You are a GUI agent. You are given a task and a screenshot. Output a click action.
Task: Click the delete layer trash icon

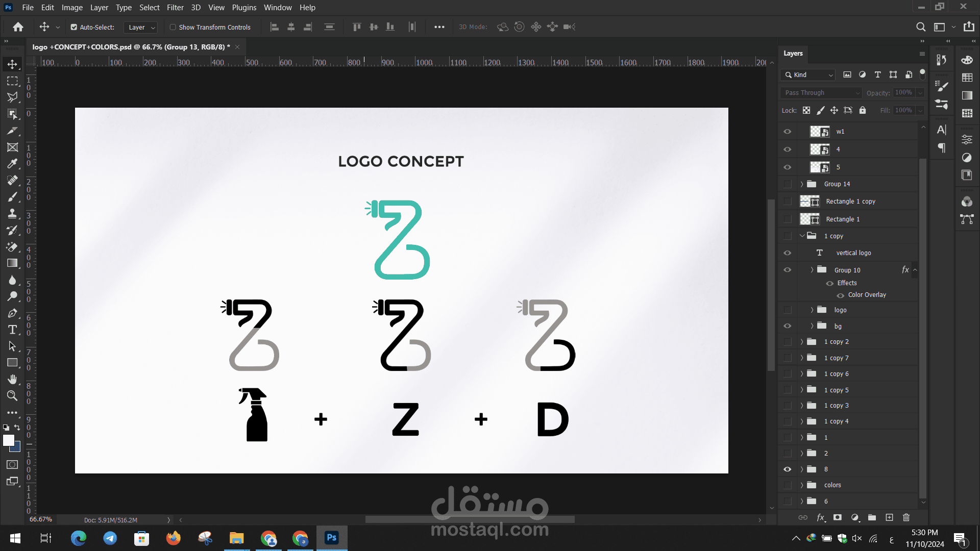click(x=906, y=517)
